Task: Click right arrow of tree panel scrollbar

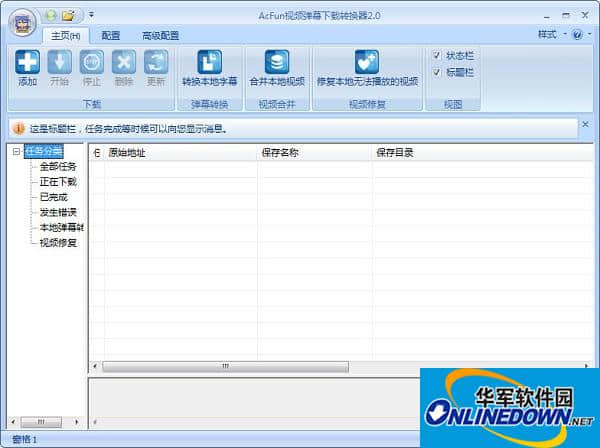Action: (x=77, y=422)
